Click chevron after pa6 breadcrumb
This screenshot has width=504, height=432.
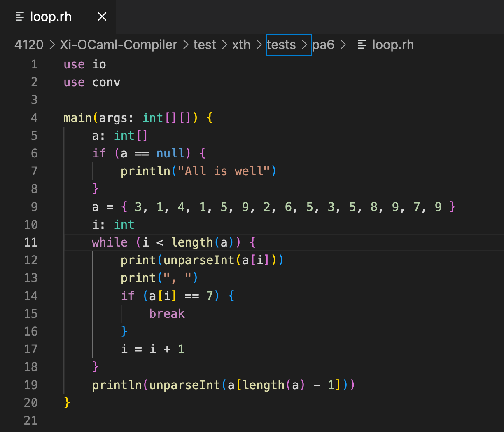(x=343, y=45)
